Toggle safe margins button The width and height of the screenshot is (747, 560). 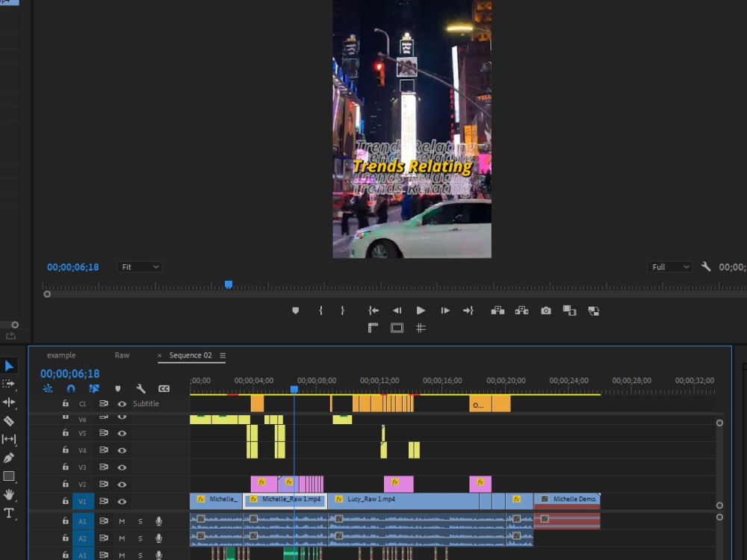(397, 328)
